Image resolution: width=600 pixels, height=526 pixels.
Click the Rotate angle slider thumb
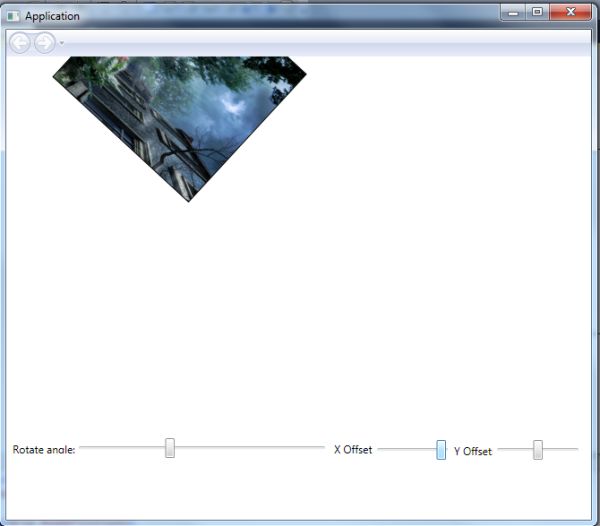click(x=170, y=448)
